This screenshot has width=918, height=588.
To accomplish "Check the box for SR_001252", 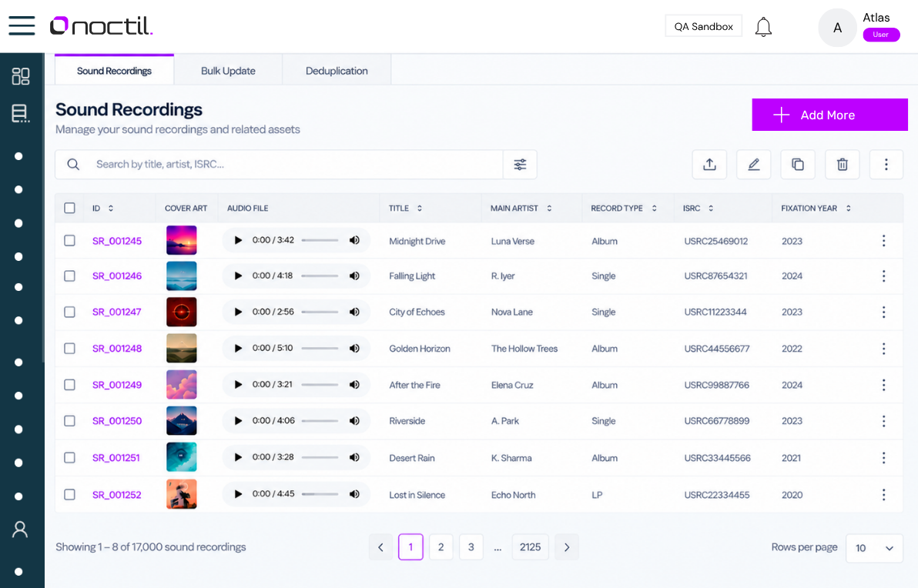I will pos(69,494).
